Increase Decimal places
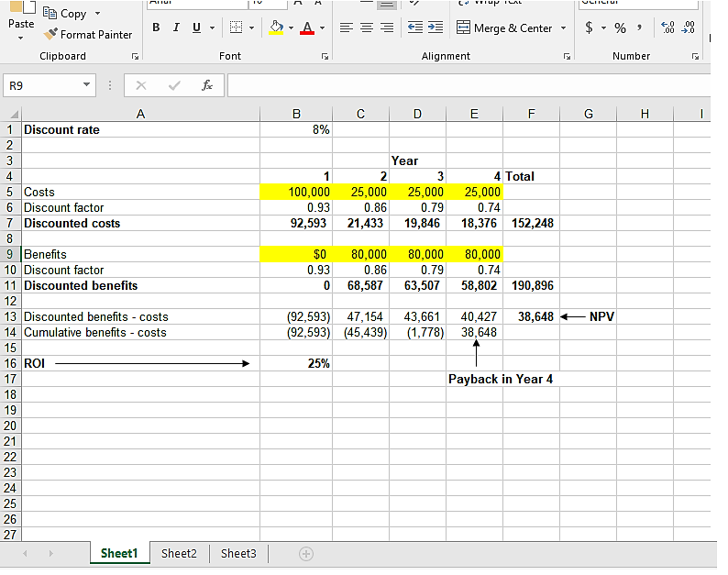The image size is (728, 575). tap(667, 28)
